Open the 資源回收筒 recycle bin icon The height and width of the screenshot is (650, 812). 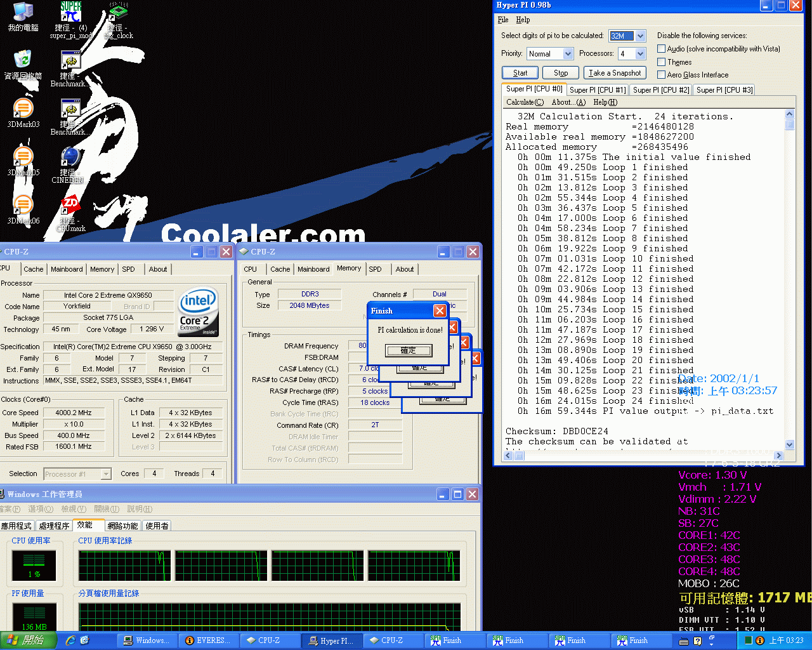click(x=23, y=64)
